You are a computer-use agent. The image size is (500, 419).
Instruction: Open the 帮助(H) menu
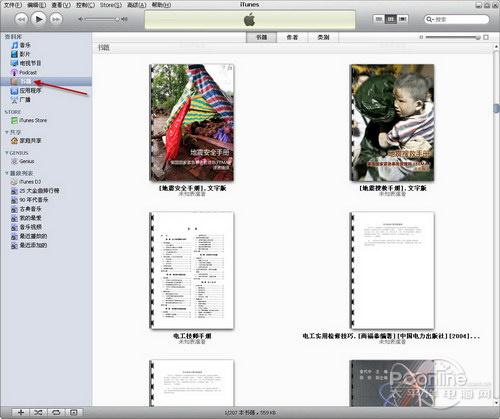point(161,5)
